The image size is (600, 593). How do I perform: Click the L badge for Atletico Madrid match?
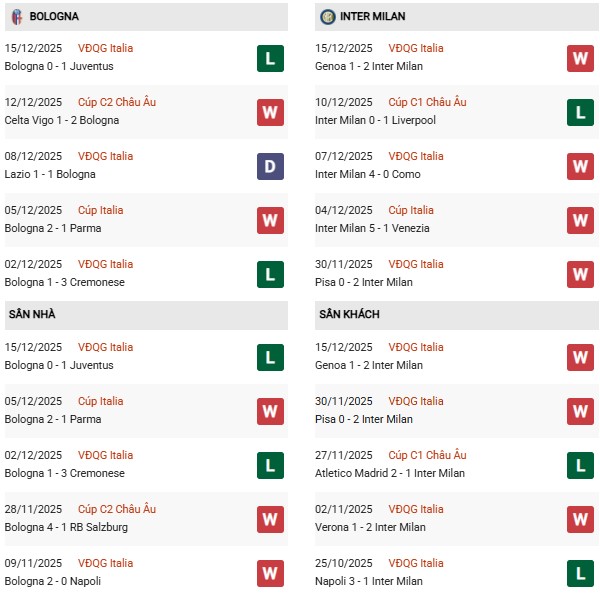click(x=580, y=465)
